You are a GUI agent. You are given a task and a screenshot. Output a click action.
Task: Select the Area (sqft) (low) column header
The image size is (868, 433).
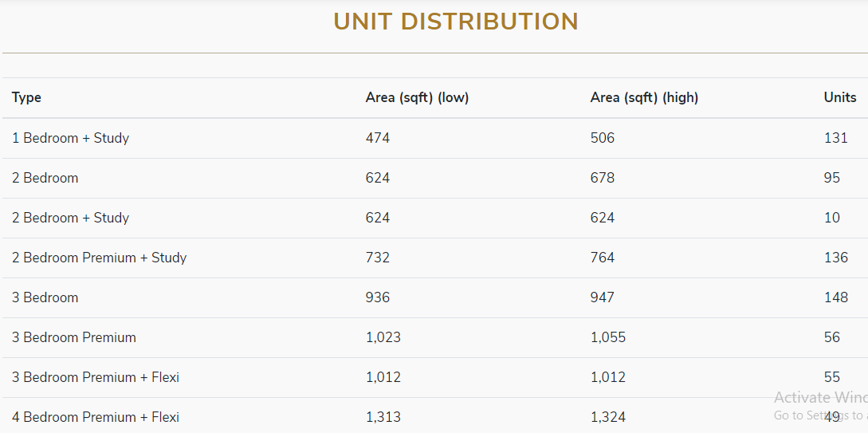click(x=417, y=97)
